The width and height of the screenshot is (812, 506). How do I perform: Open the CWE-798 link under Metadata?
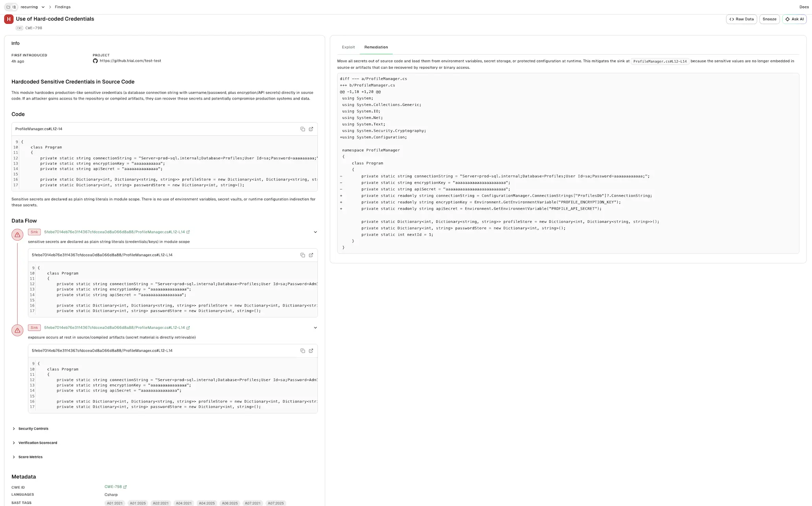[x=115, y=487]
